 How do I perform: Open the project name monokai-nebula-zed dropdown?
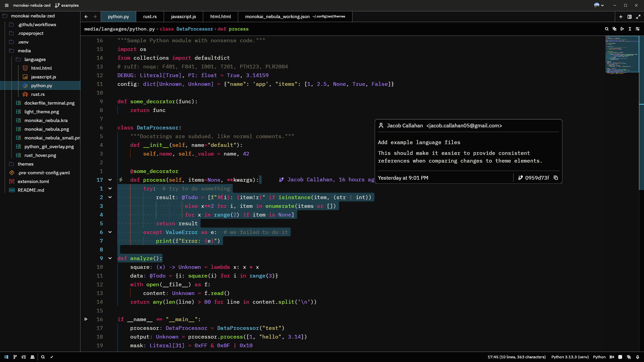pyautogui.click(x=32, y=5)
